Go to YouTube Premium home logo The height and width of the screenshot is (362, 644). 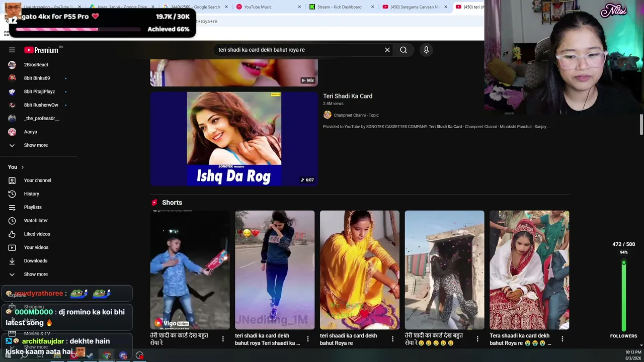41,50
